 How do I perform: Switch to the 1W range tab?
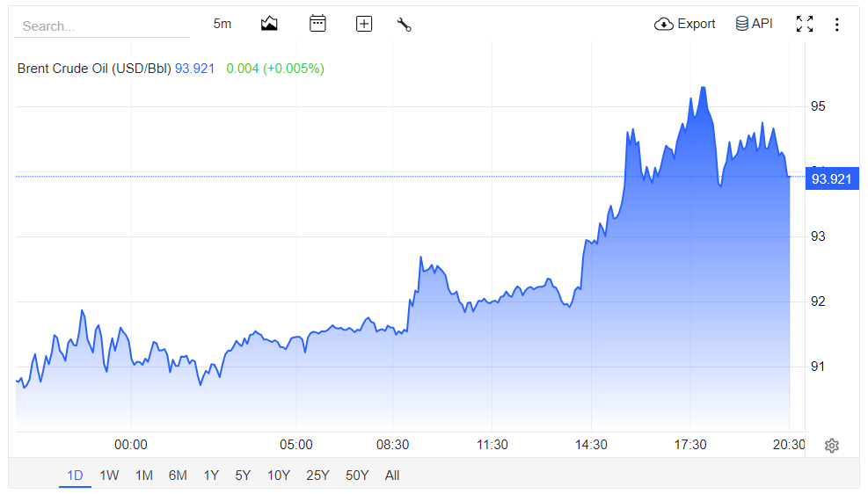(109, 476)
